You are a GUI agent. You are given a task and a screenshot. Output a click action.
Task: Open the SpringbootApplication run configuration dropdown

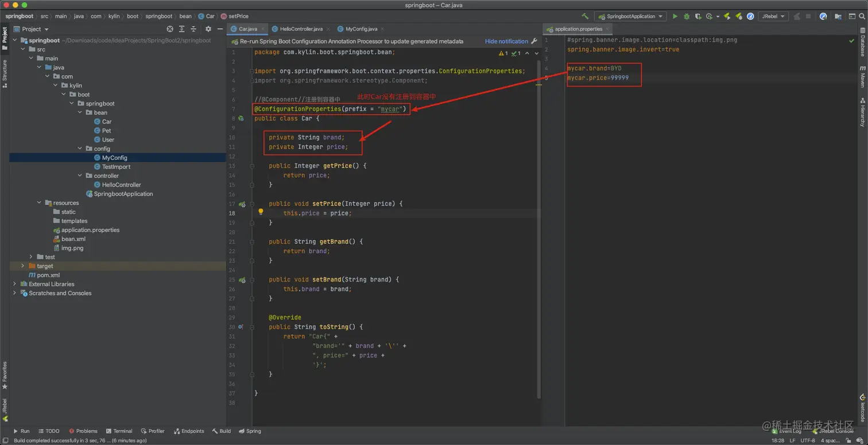coord(630,17)
